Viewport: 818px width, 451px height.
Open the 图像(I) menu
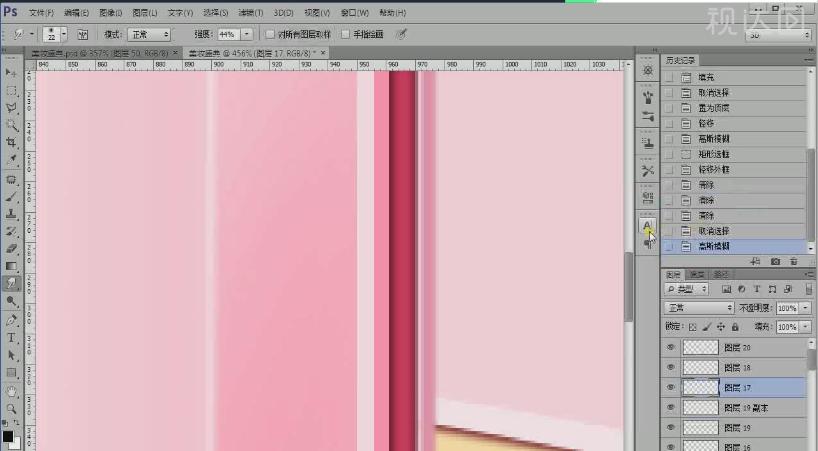pyautogui.click(x=111, y=13)
